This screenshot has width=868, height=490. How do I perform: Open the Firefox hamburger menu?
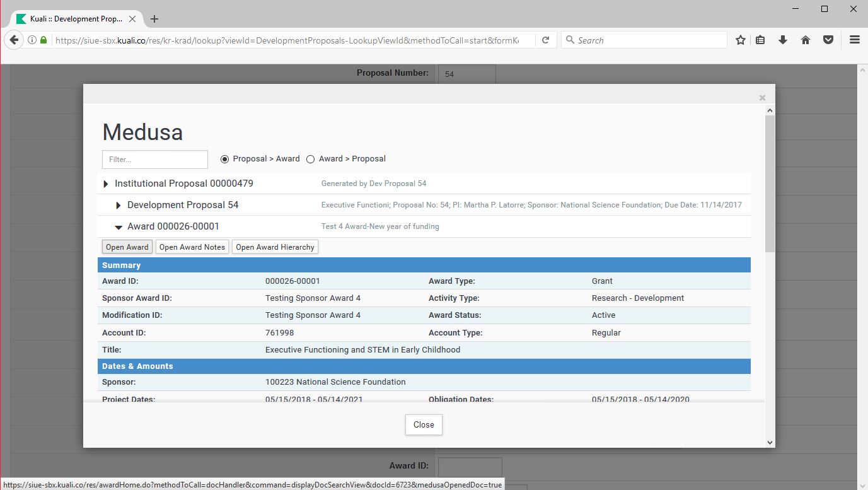click(855, 40)
